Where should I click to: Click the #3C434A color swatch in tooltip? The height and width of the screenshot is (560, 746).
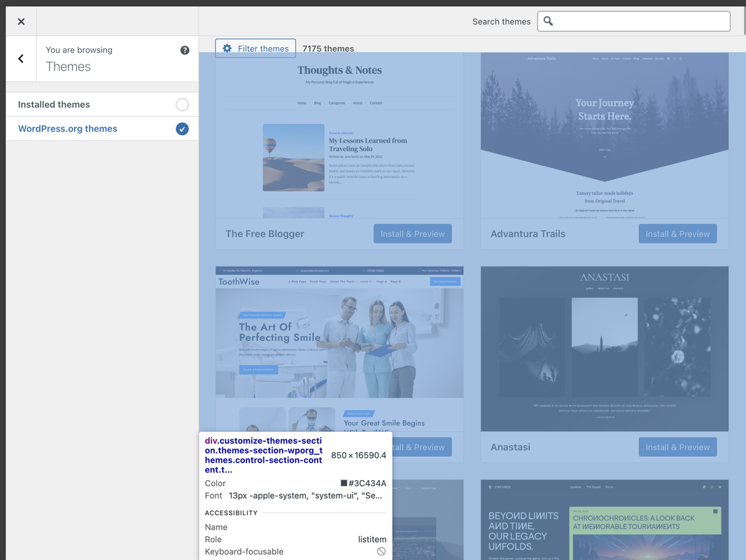point(344,483)
